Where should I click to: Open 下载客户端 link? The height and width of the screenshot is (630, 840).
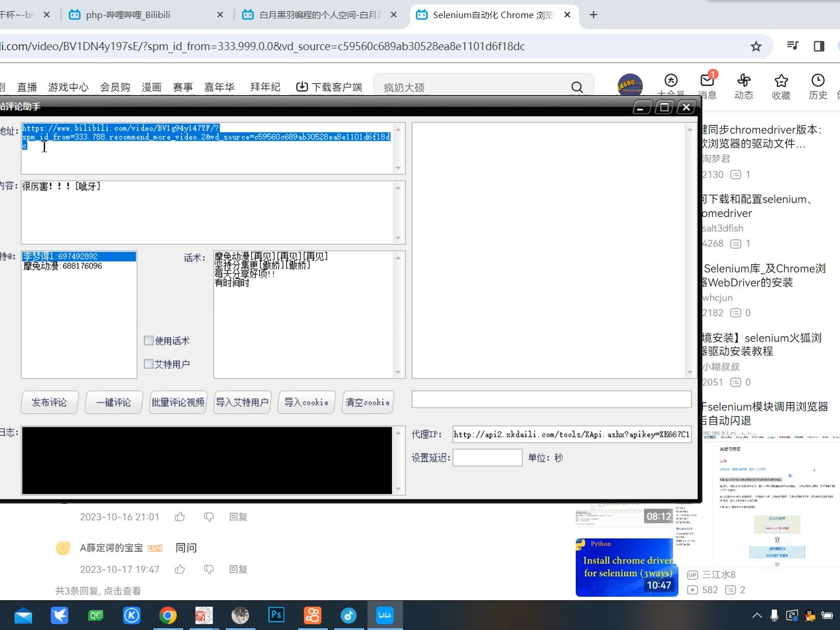[x=329, y=87]
